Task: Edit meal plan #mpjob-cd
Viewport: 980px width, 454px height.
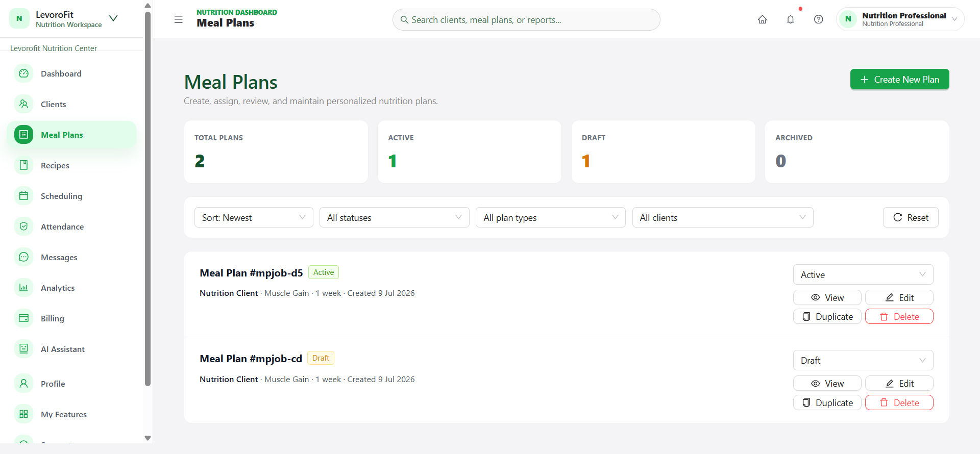Action: point(899,383)
